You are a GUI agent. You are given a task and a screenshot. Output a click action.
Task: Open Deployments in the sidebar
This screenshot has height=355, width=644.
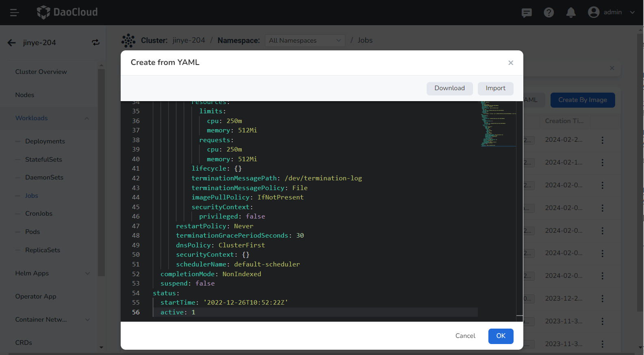(x=45, y=141)
